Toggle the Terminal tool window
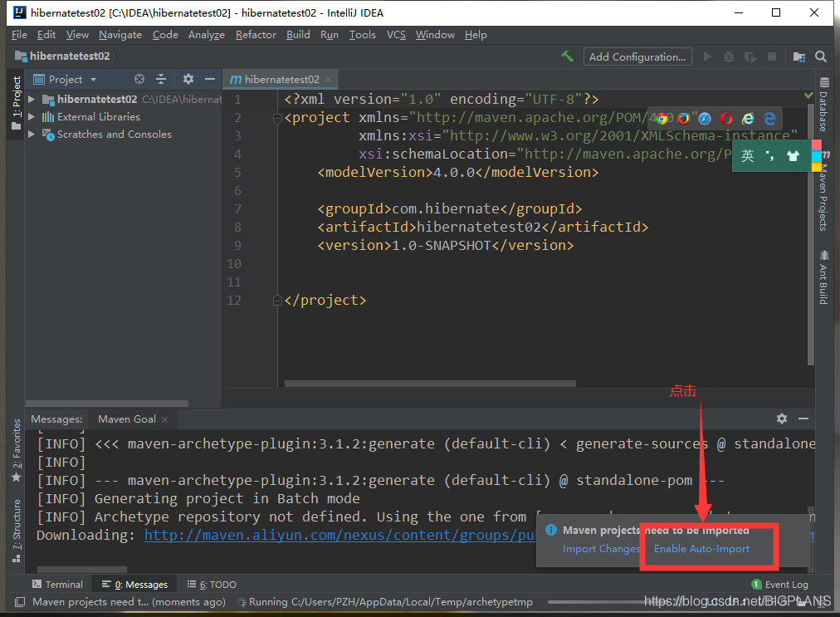This screenshot has width=840, height=617. point(57,585)
